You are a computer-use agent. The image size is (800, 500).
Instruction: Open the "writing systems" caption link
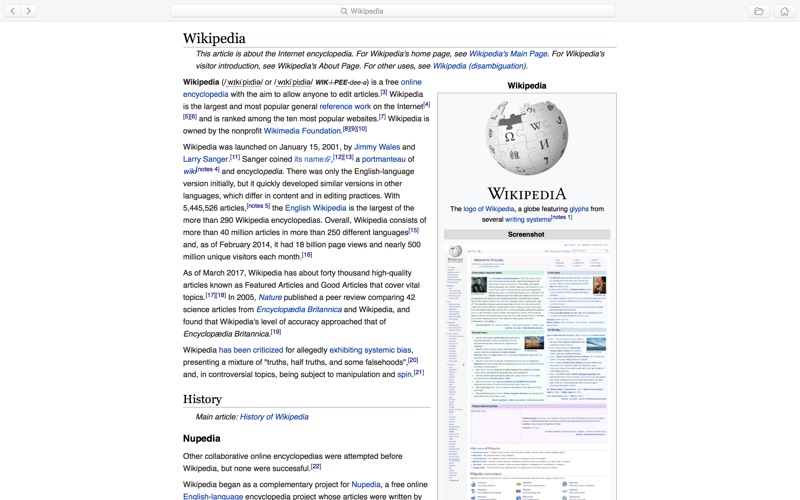point(528,219)
